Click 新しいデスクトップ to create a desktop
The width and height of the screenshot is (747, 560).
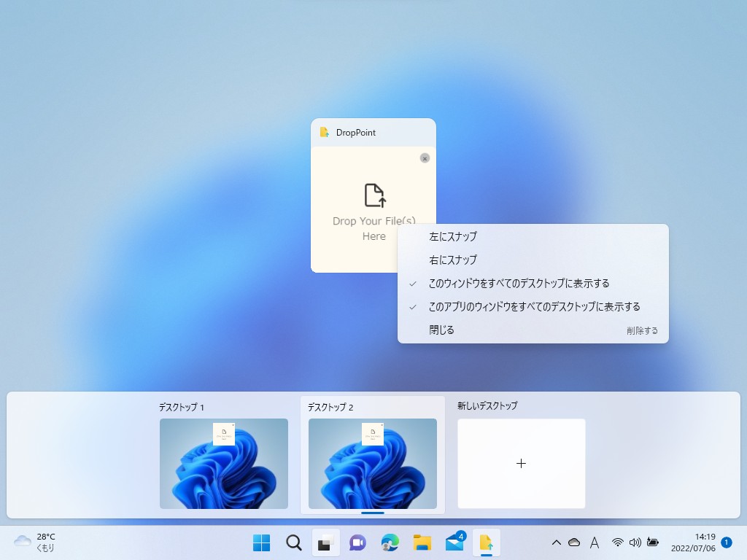pyautogui.click(x=520, y=462)
